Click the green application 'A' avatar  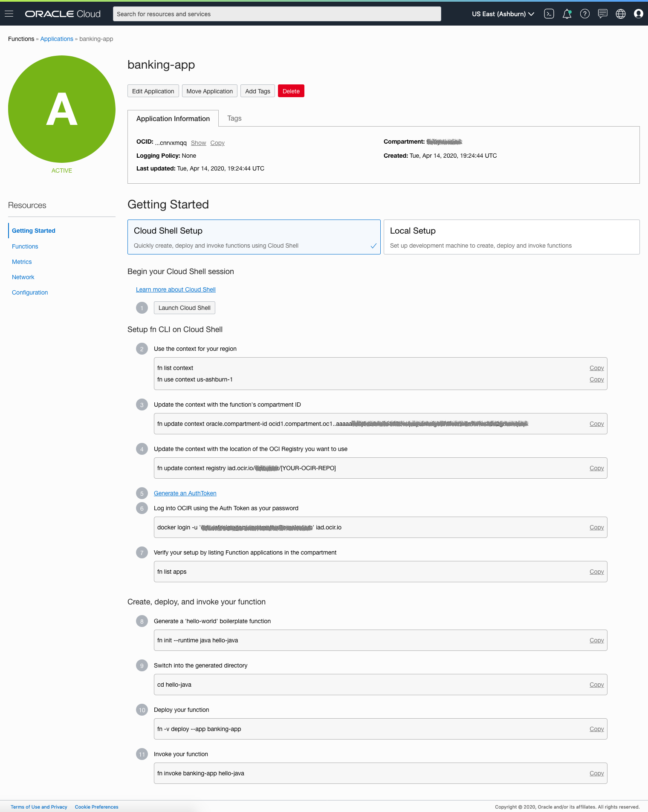pyautogui.click(x=62, y=109)
